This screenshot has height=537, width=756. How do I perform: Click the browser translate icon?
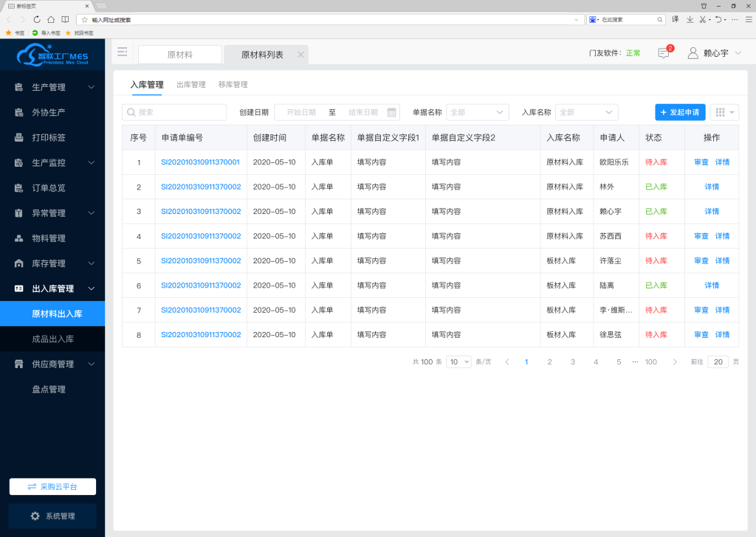click(676, 19)
